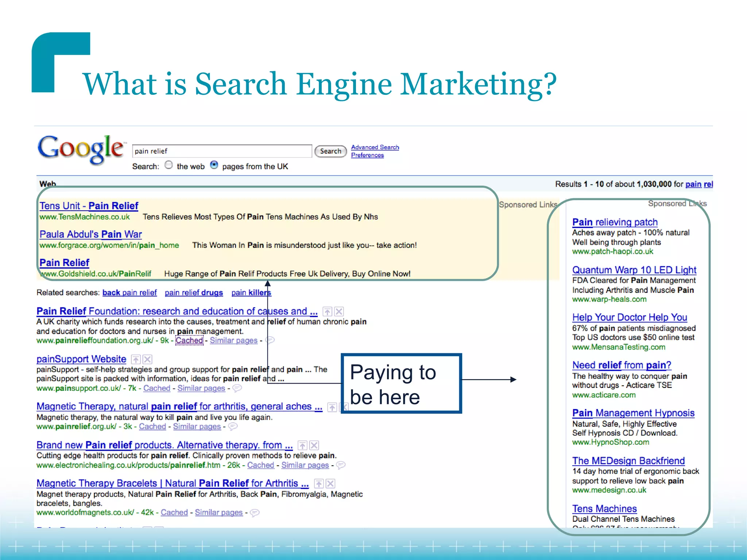Click the 'pain' query link in results header
This screenshot has height=560, width=747.
[693, 184]
